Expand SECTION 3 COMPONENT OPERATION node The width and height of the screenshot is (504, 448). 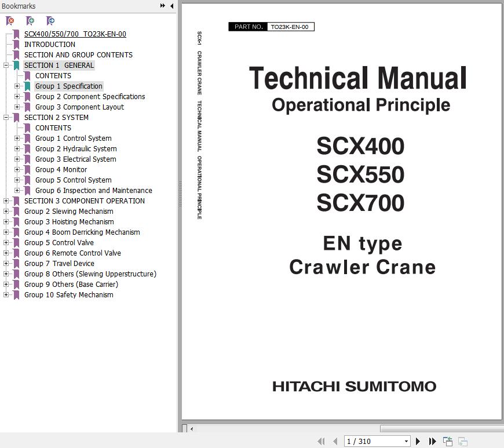[x=6, y=201]
